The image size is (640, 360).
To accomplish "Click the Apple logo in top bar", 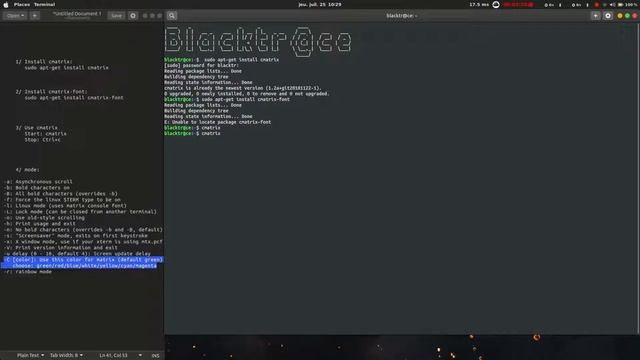I will (x=6, y=4).
